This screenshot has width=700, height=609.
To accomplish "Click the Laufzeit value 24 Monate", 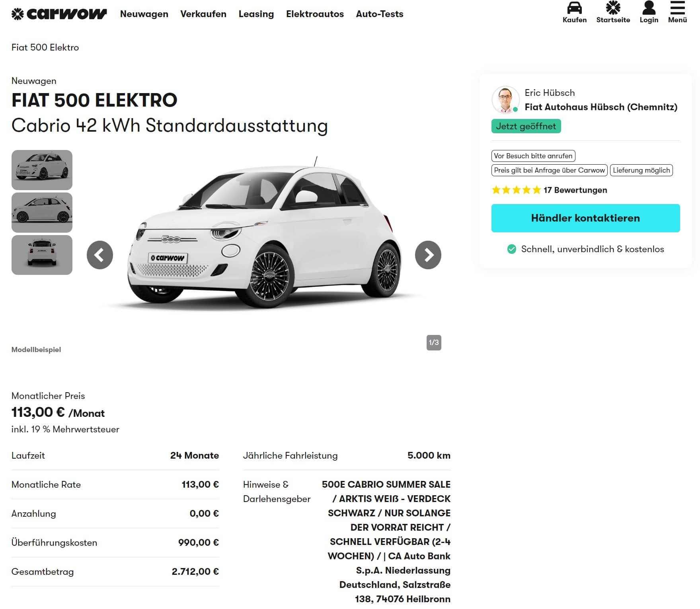I will 195,455.
